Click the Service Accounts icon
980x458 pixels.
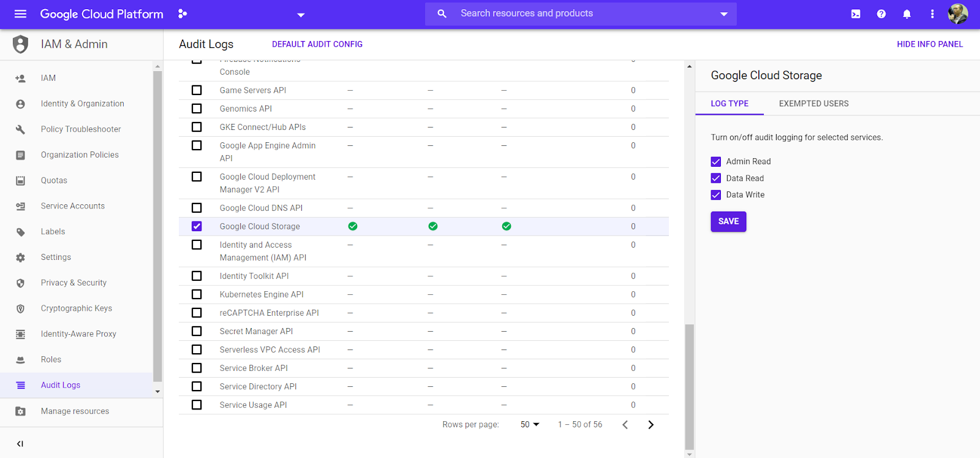[x=20, y=206]
